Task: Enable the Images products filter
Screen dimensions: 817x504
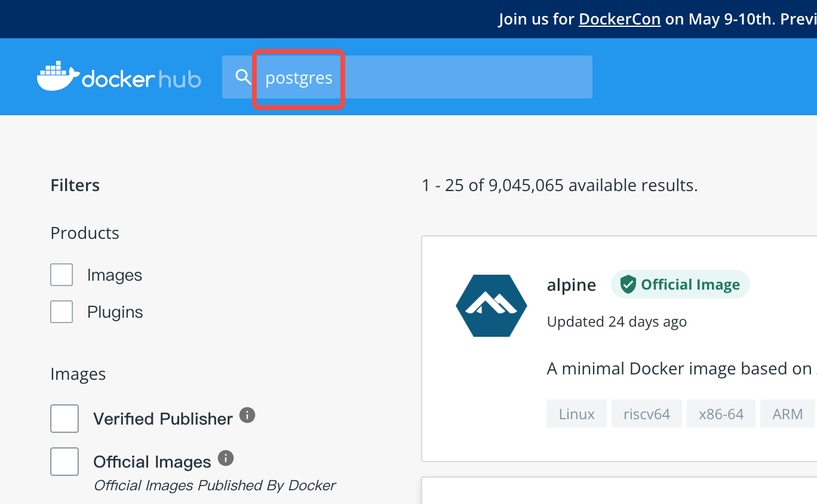Action: coord(62,275)
